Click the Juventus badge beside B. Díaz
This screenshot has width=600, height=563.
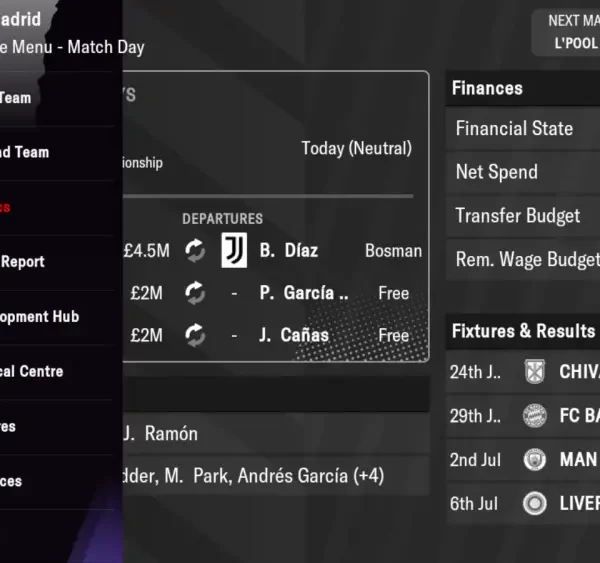click(x=234, y=250)
